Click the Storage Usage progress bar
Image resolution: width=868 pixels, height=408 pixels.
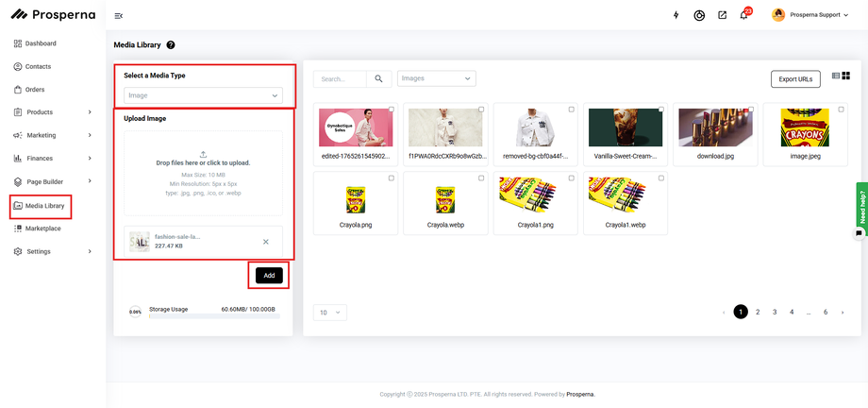click(x=214, y=316)
